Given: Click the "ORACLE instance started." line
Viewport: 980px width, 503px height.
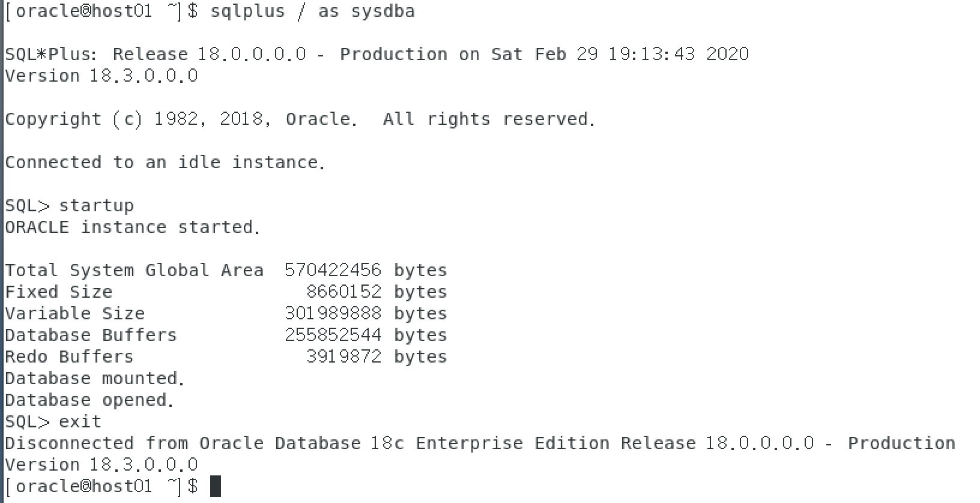Looking at the screenshot, I should pos(132,227).
